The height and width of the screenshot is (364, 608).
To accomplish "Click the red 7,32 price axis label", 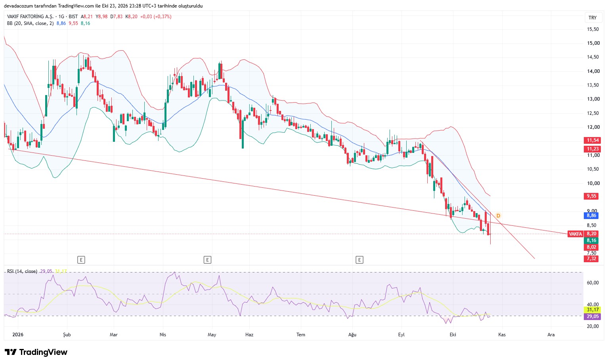I will [591, 259].
